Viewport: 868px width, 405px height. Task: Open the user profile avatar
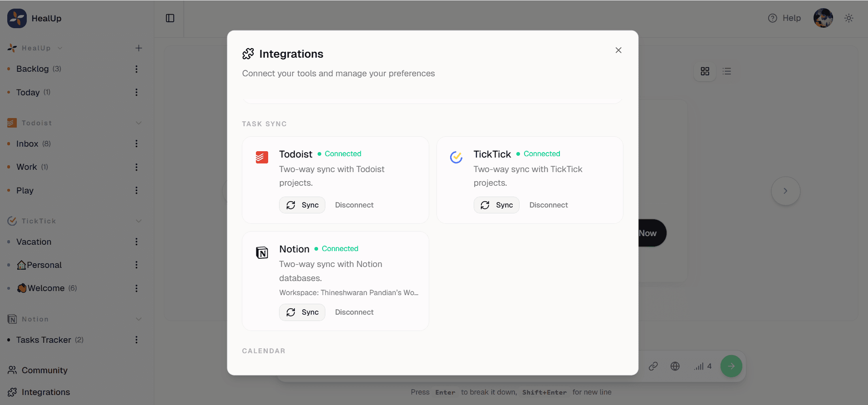pos(823,18)
